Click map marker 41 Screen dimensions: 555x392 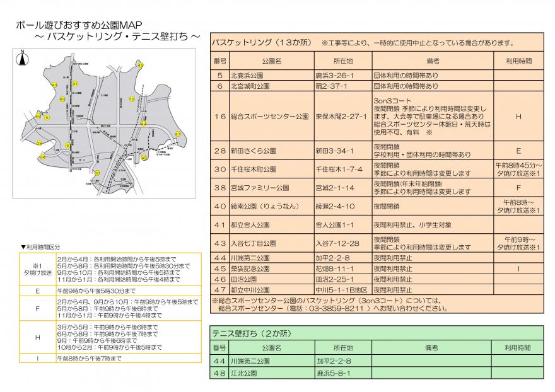coord(75,83)
